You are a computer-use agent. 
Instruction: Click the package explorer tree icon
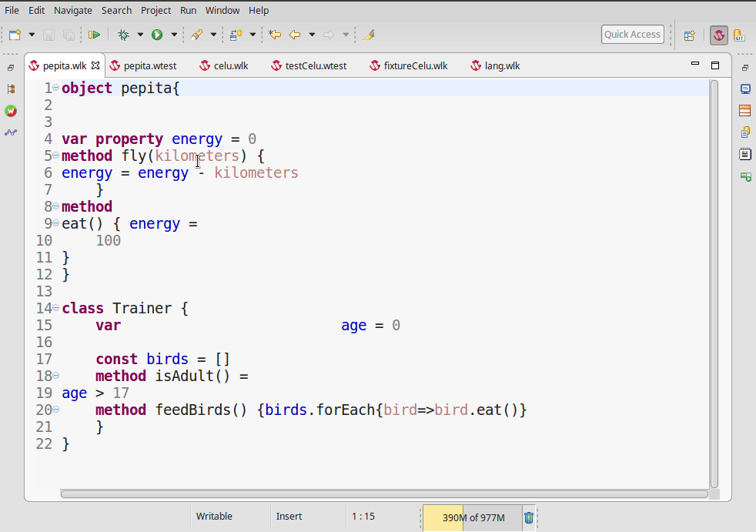[x=11, y=89]
